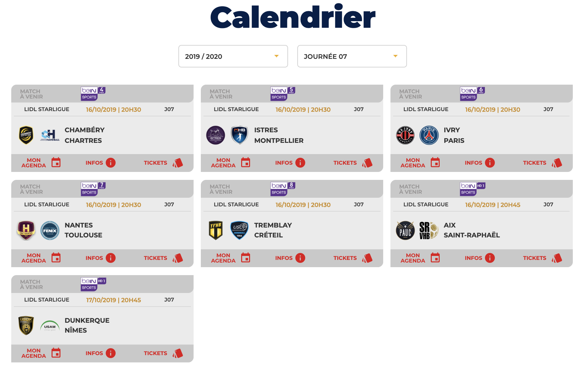The height and width of the screenshot is (371, 588).
Task: Click the USAM Nîmes team logo
Action: pyautogui.click(x=50, y=326)
